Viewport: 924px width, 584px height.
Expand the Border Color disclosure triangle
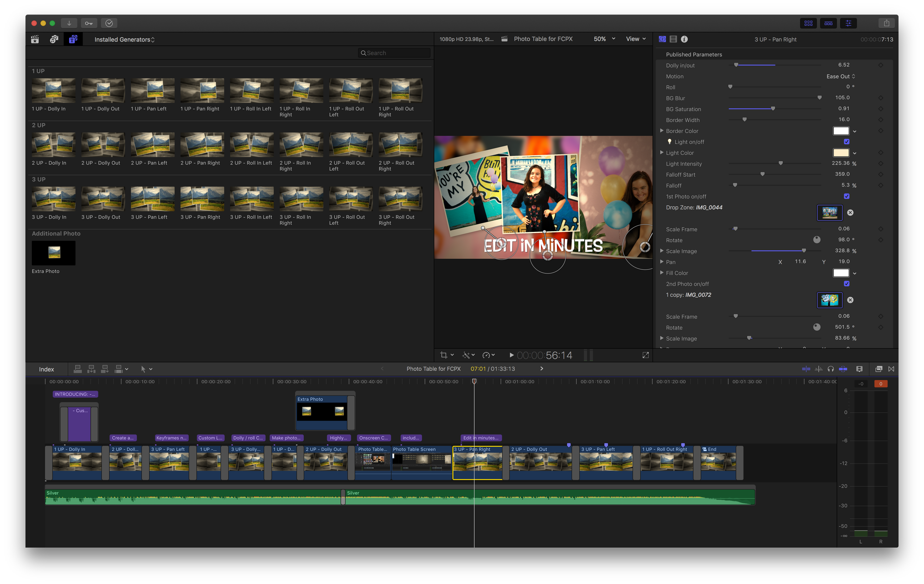coord(661,131)
